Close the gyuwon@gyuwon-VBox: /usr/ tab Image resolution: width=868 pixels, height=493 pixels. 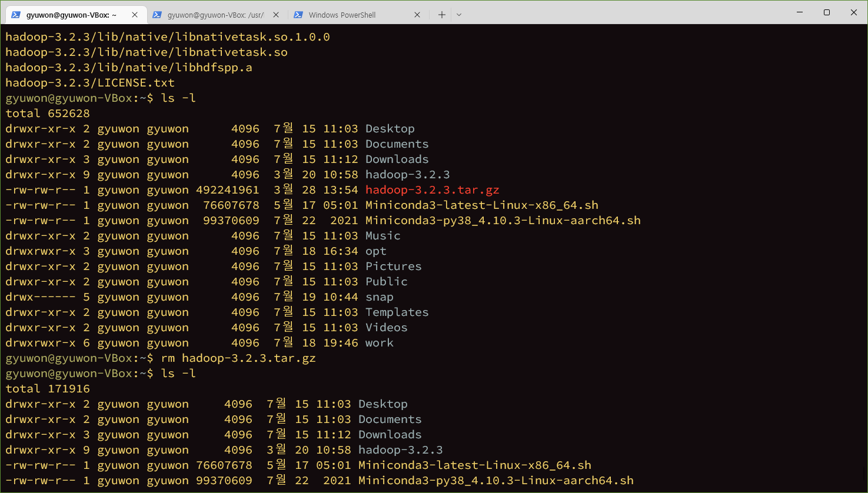click(276, 15)
